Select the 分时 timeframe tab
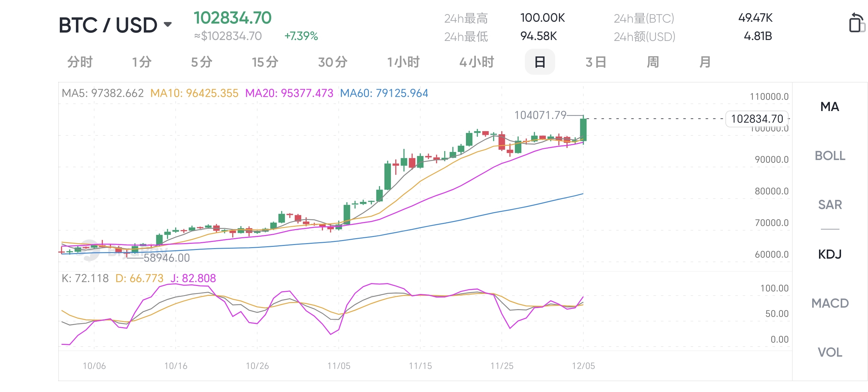Image resolution: width=868 pixels, height=392 pixels. click(x=80, y=62)
